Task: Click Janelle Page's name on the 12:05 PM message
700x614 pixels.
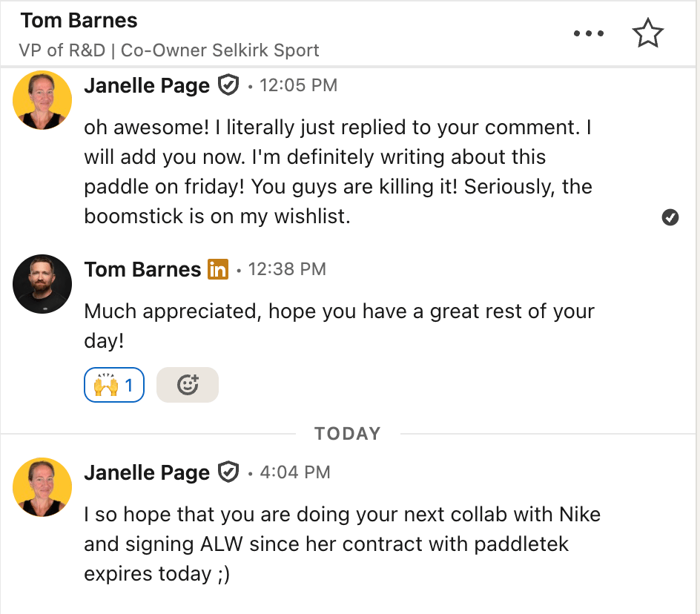Action: [x=147, y=86]
